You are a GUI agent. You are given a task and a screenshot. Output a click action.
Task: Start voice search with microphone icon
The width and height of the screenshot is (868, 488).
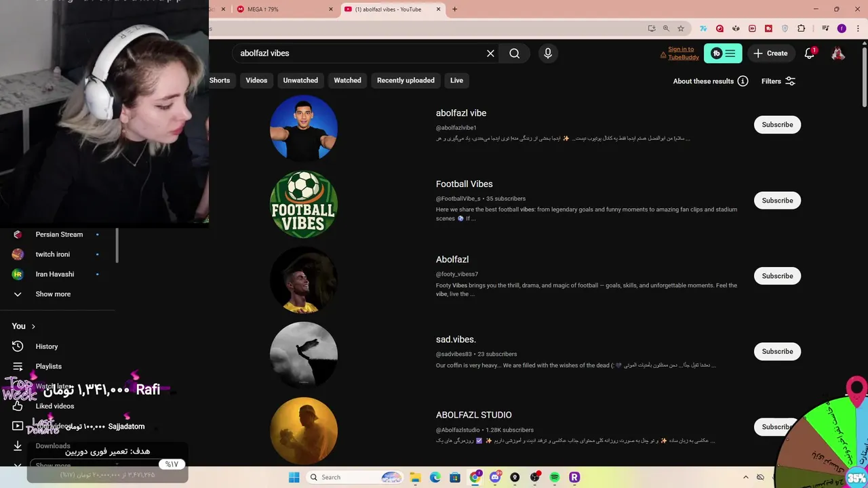[x=548, y=54]
